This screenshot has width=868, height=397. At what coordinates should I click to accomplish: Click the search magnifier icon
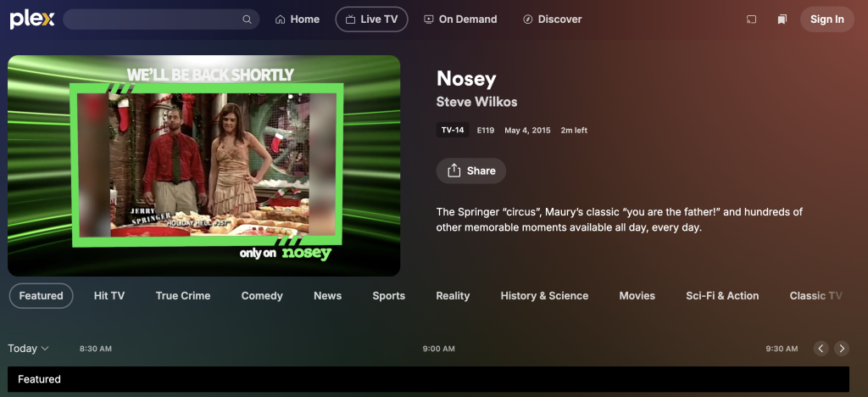tap(247, 20)
